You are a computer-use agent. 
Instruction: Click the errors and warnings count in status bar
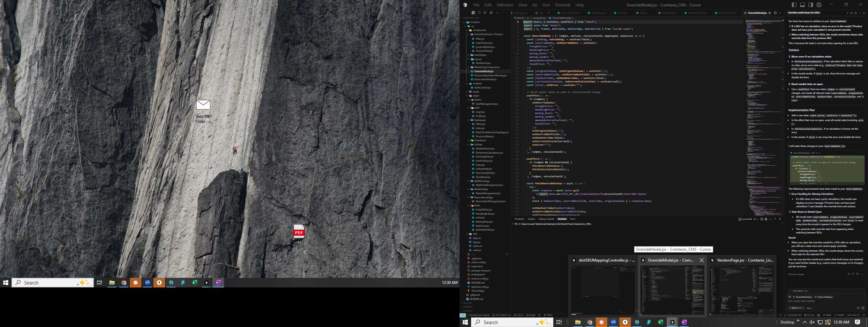518,315
